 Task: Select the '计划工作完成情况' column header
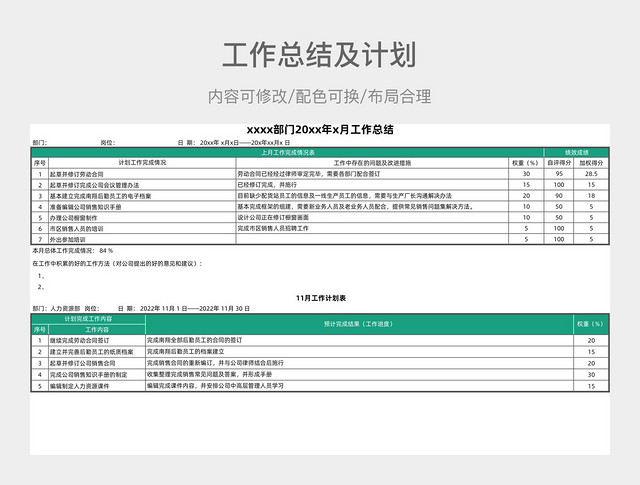pyautogui.click(x=142, y=162)
